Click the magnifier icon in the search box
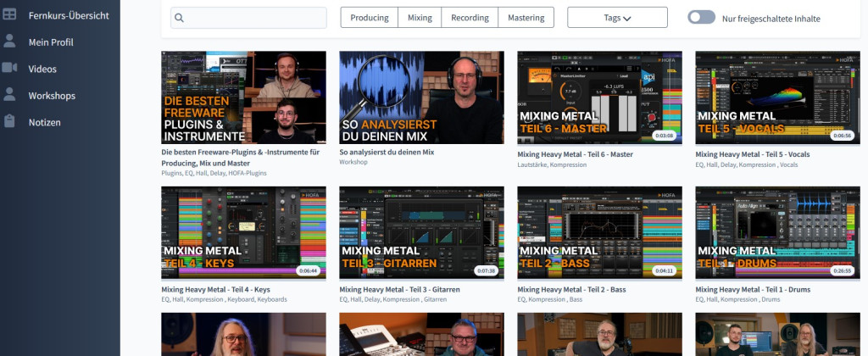The image size is (868, 356). tap(179, 18)
